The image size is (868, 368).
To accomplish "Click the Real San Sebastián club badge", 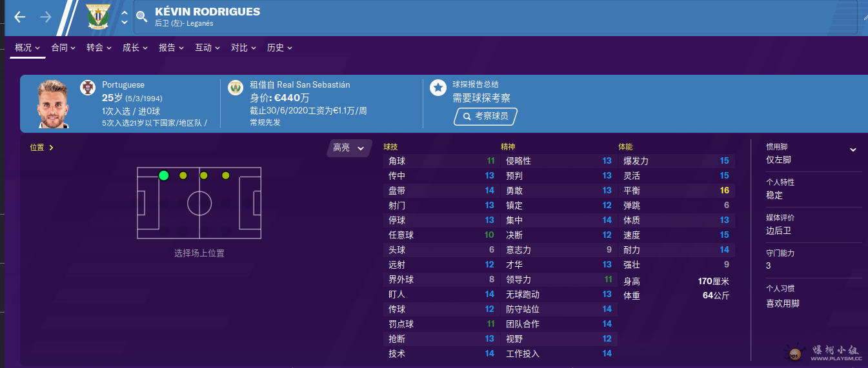I will [236, 88].
